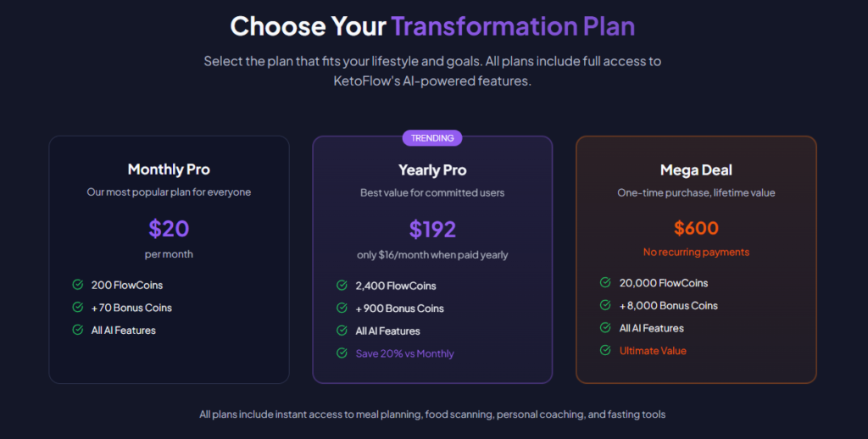Click the No recurring payments text
The width and height of the screenshot is (868, 439).
[696, 252]
